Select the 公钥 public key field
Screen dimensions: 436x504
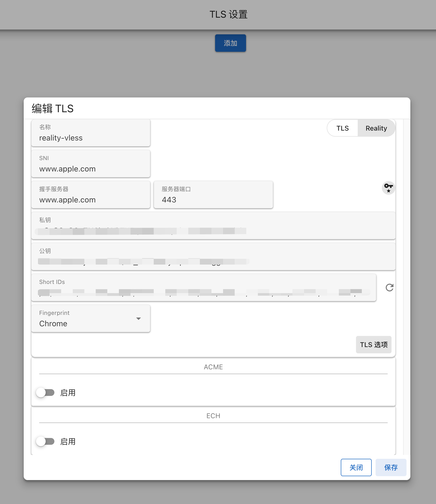click(x=213, y=256)
